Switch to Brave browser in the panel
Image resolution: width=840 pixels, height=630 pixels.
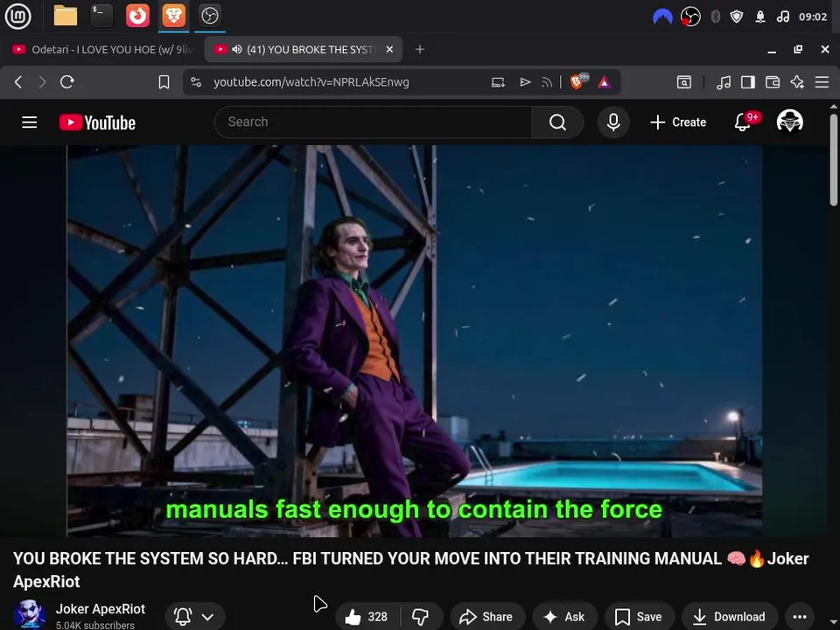(x=173, y=16)
